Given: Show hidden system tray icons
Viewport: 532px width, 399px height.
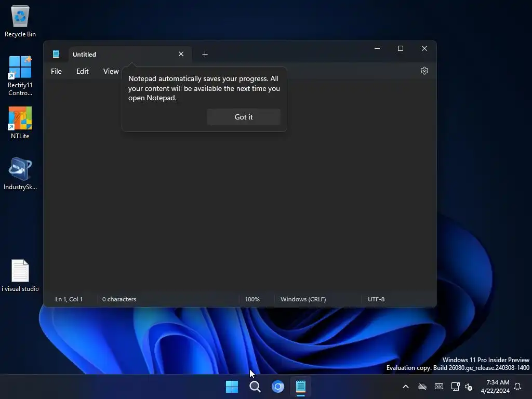Looking at the screenshot, I should [x=405, y=387].
